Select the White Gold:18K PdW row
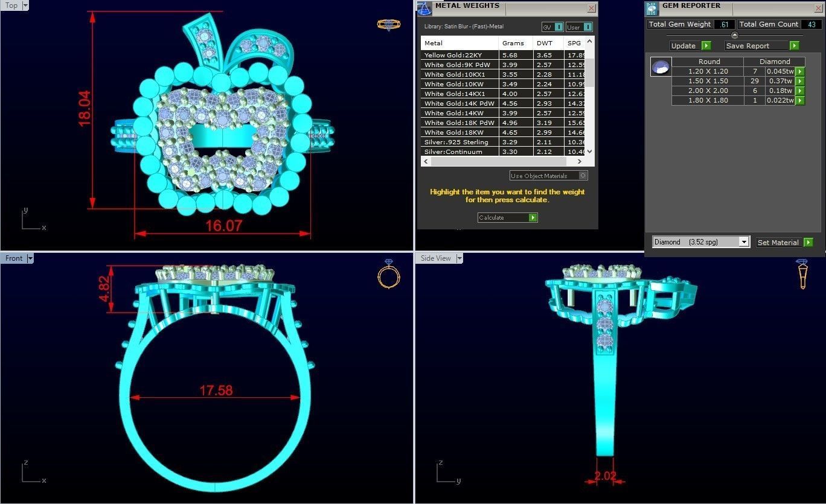 point(503,123)
